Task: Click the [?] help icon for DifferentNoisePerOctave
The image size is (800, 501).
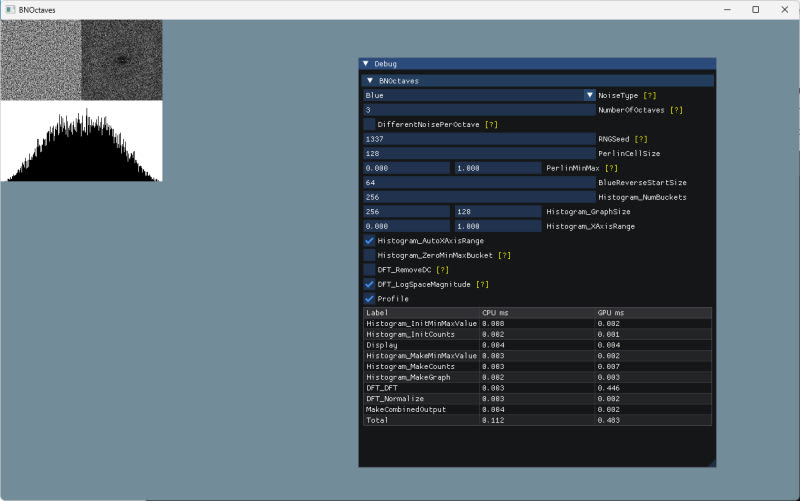Action: point(491,124)
